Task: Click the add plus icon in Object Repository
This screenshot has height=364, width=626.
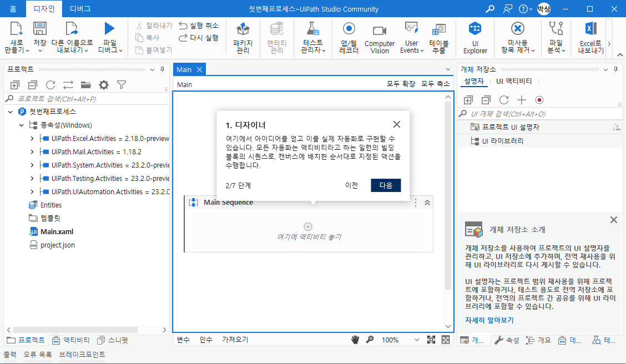Action: tap(522, 100)
